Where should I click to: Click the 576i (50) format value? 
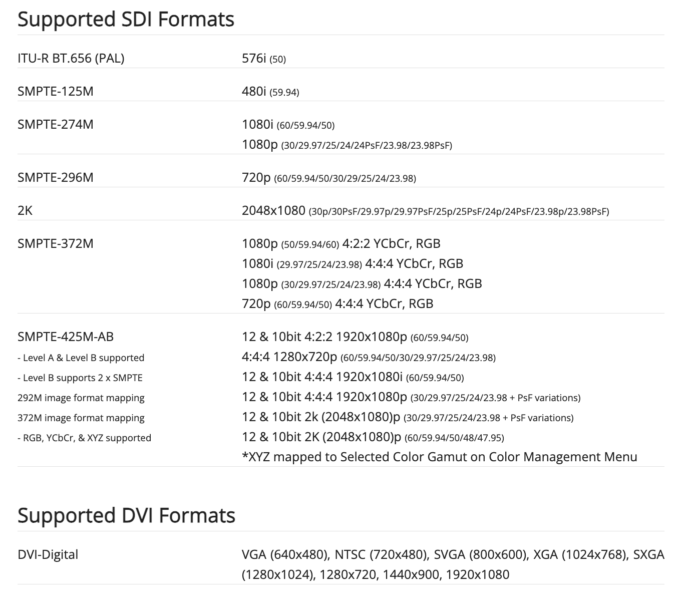263,59
